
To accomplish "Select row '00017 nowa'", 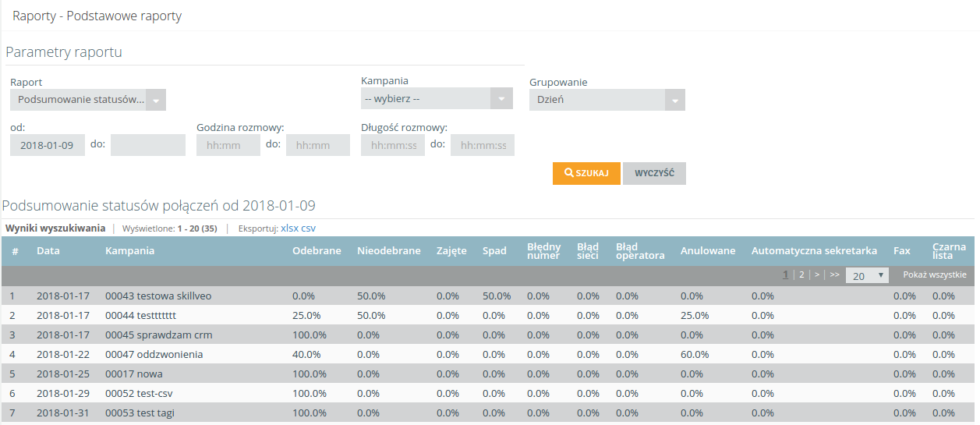I will 488,374.
